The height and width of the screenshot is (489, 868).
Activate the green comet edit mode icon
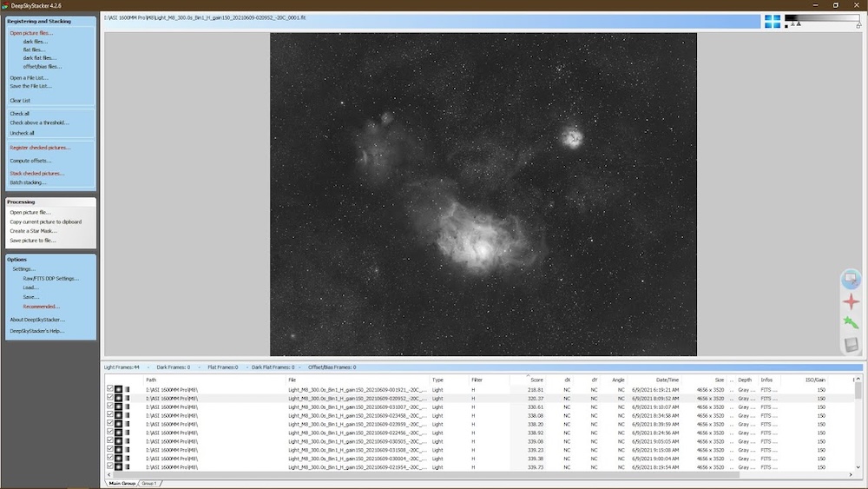pyautogui.click(x=851, y=323)
